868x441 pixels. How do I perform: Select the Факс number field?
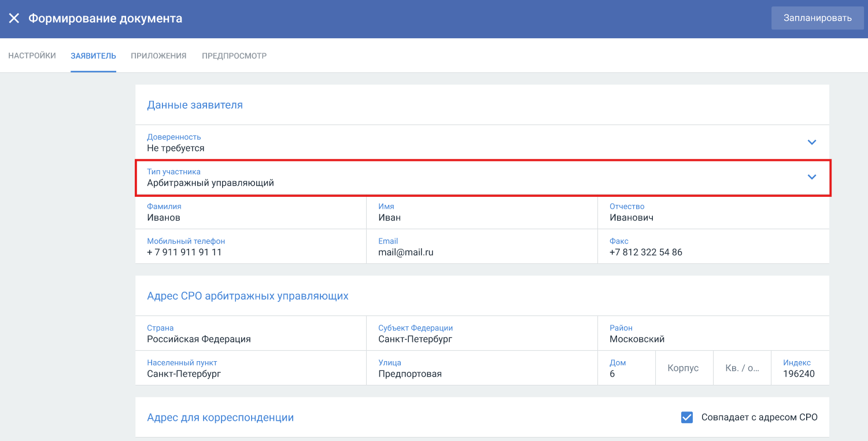click(x=712, y=252)
